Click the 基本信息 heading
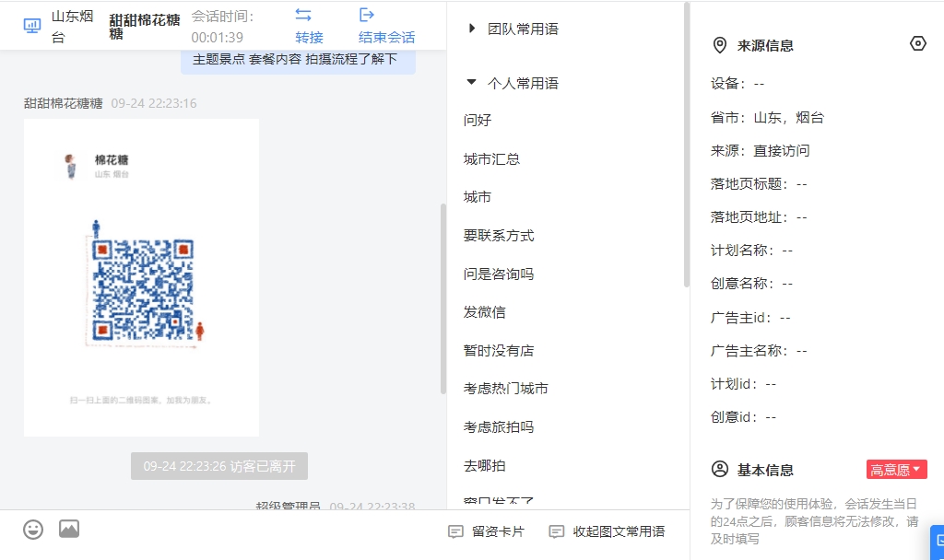The width and height of the screenshot is (944, 560). pos(765,470)
